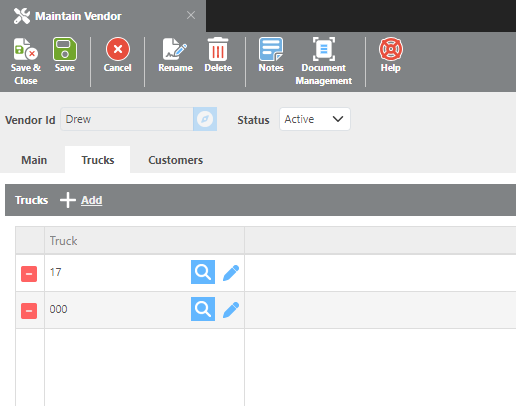Edit truck 000 with pencil icon
The width and height of the screenshot is (516, 406).
231,310
